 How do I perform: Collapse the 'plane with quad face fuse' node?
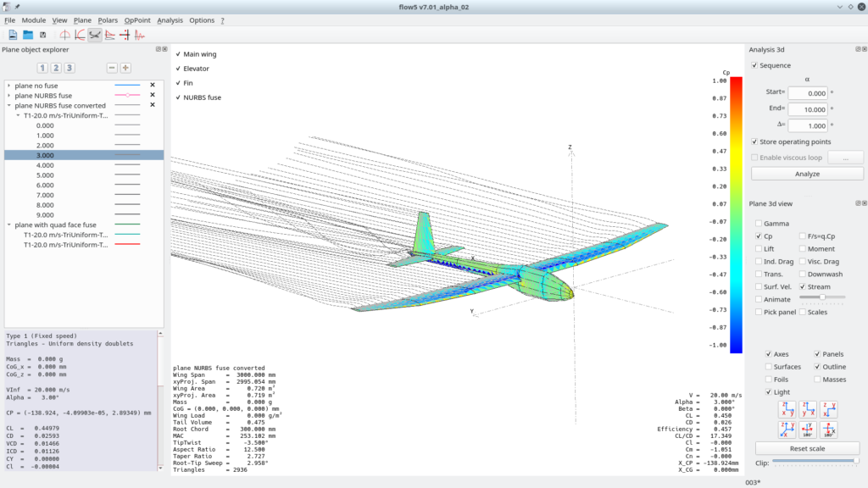[8, 225]
